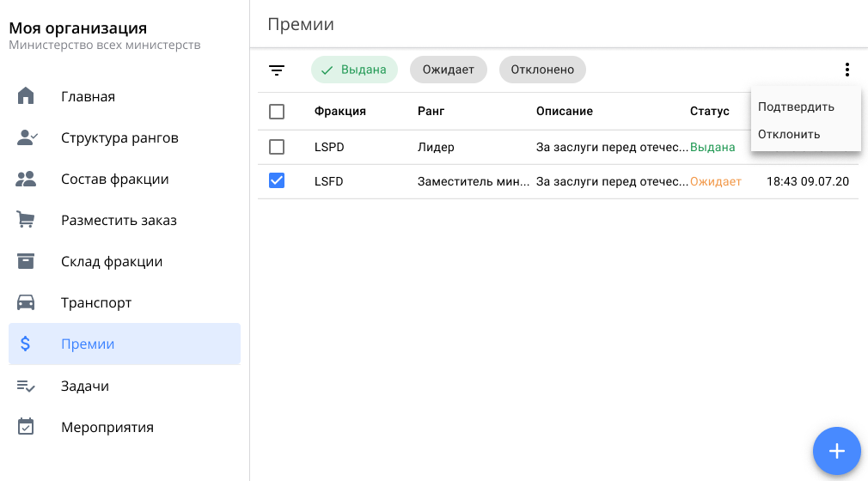Screen dimensions: 868x481
Task: Click the calendar icon for Мероприятия
Action: click(x=26, y=427)
